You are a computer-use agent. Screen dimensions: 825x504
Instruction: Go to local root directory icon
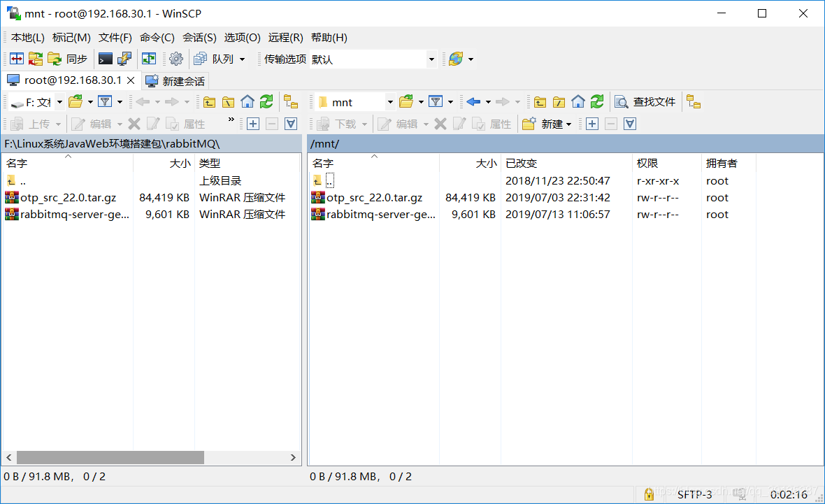[x=228, y=101]
